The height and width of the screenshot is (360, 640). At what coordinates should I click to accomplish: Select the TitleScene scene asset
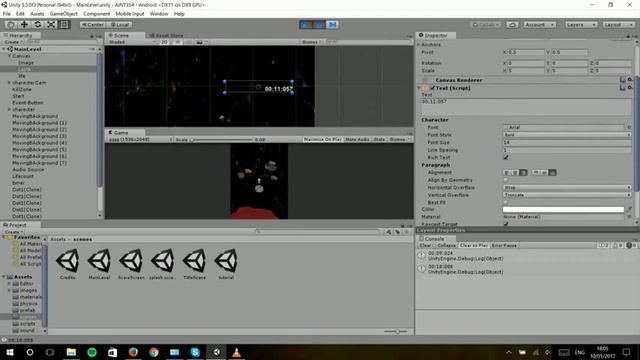[194, 263]
